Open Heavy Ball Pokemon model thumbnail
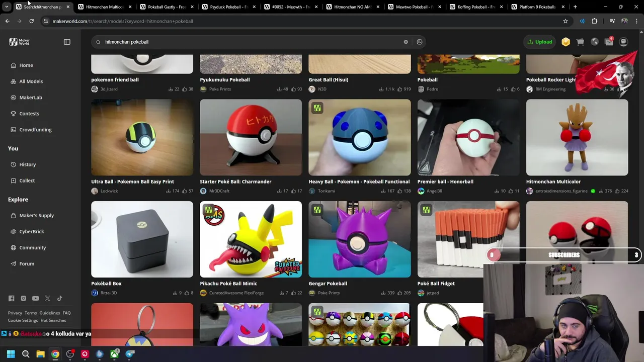 coord(360,137)
